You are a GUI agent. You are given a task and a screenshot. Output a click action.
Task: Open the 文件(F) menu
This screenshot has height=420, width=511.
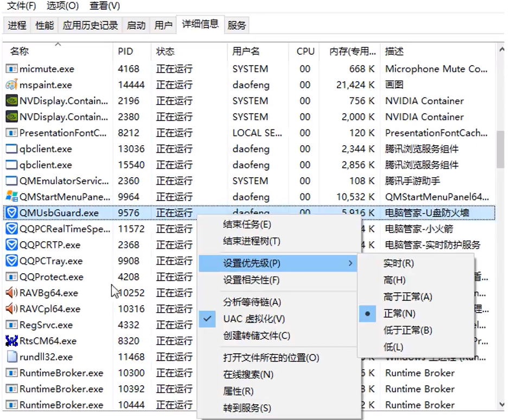click(21, 5)
